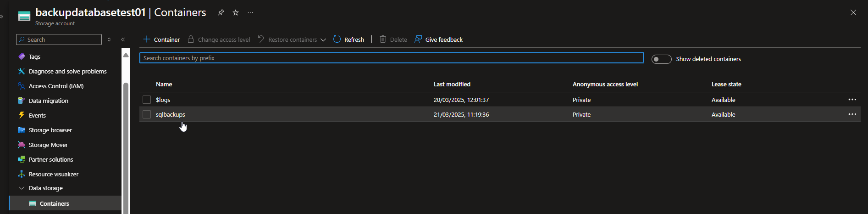
Task: Enable Show deleted containers toggle
Action: coord(661,59)
